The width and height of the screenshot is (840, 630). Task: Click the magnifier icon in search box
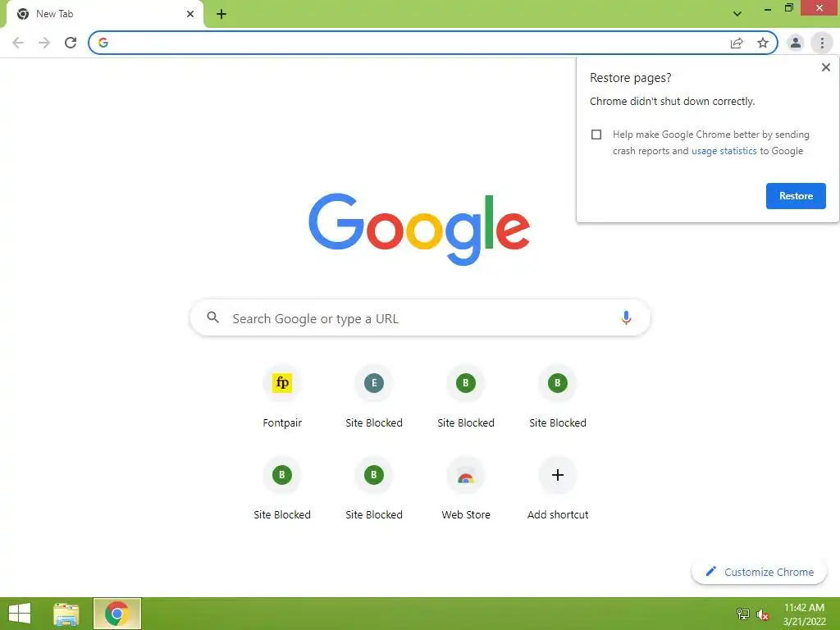click(212, 317)
